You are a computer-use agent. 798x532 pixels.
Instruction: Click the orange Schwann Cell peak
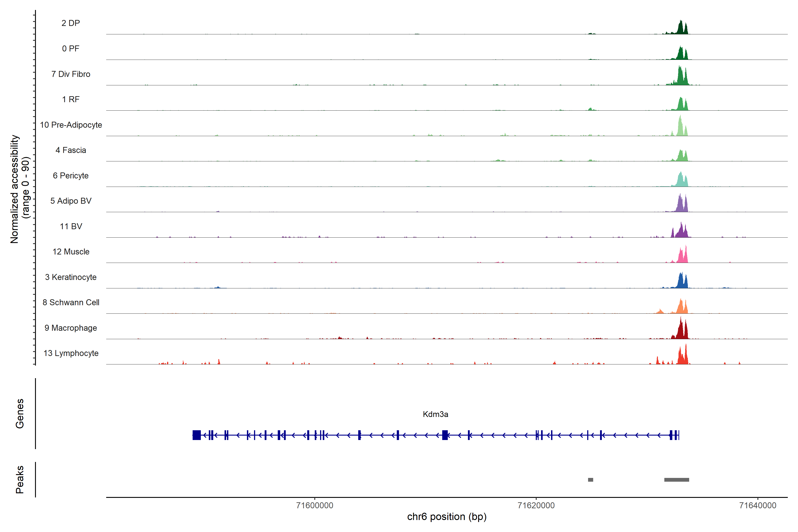click(x=681, y=307)
